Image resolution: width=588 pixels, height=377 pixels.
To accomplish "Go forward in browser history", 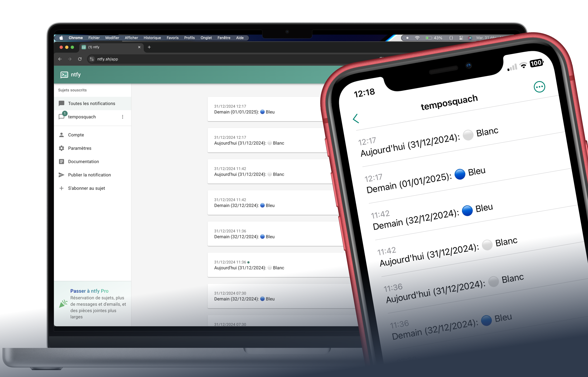I will click(x=70, y=59).
